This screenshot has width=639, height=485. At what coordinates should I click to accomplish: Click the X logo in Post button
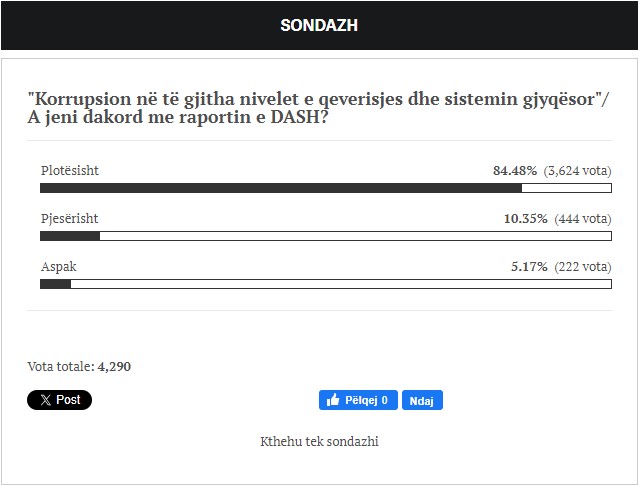pos(43,400)
